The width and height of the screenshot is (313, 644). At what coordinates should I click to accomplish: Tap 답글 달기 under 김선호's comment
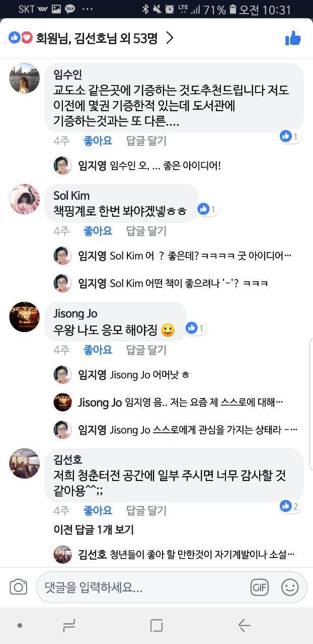click(x=146, y=511)
